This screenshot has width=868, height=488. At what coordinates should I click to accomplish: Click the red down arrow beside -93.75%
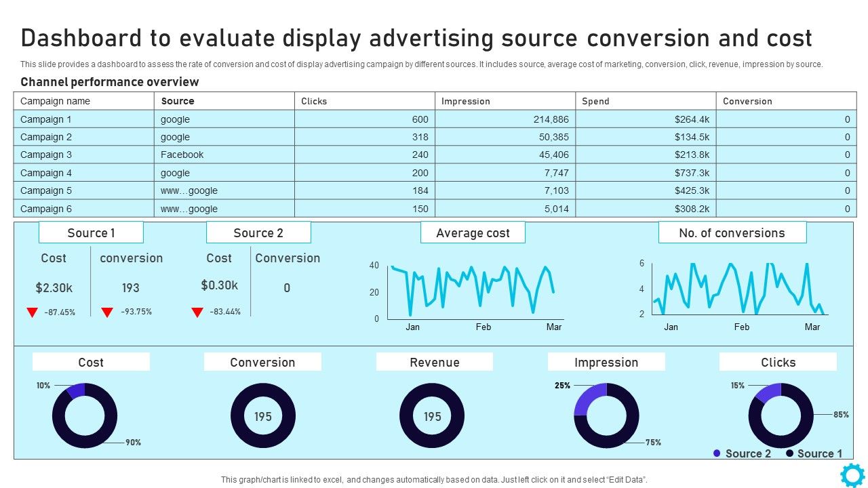point(106,312)
